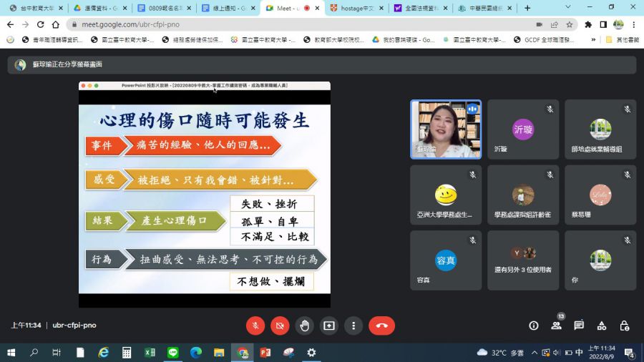Viewport: 644px width, 362px height.
Task: Click the present screen icon
Action: 329,326
